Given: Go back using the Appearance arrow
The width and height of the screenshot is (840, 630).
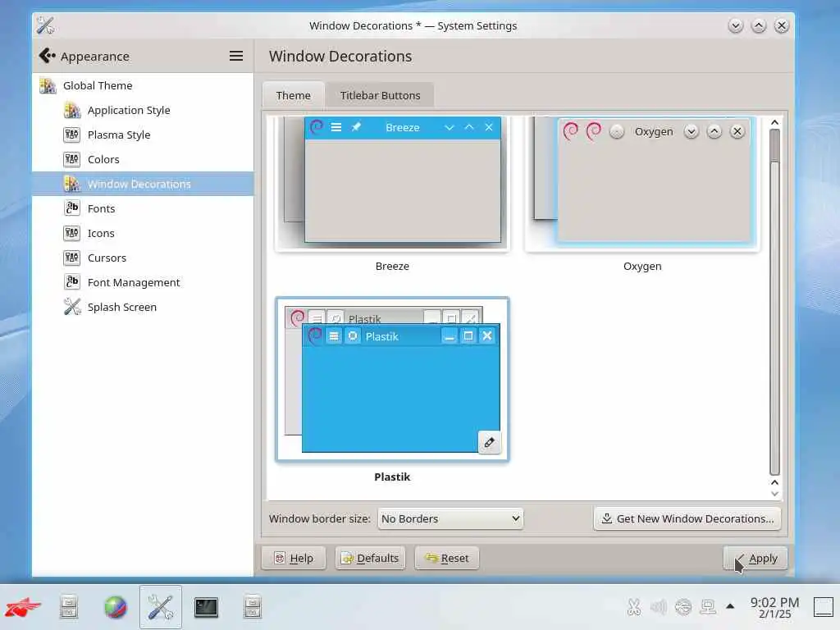Looking at the screenshot, I should (x=47, y=56).
